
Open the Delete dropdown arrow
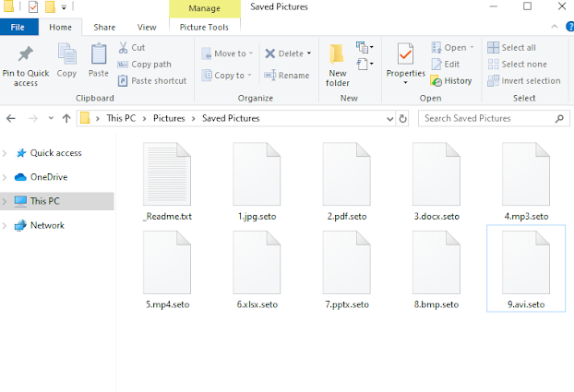309,53
